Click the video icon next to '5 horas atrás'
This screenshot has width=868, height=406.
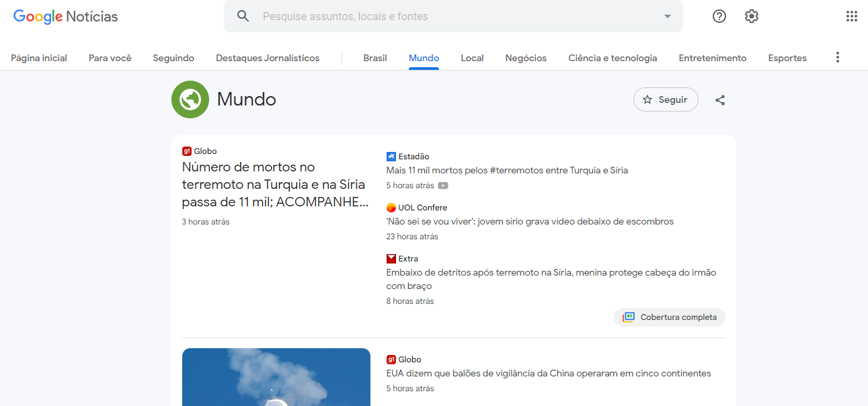tap(443, 186)
